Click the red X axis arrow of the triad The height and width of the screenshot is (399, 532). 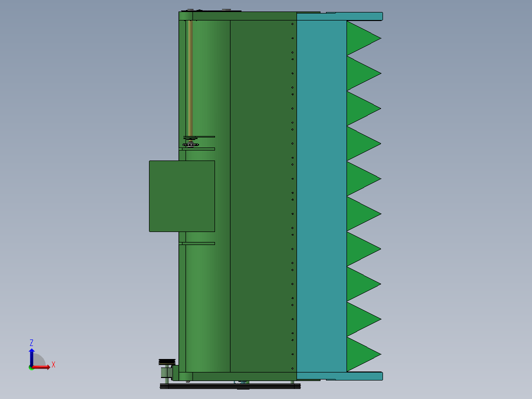(x=41, y=367)
